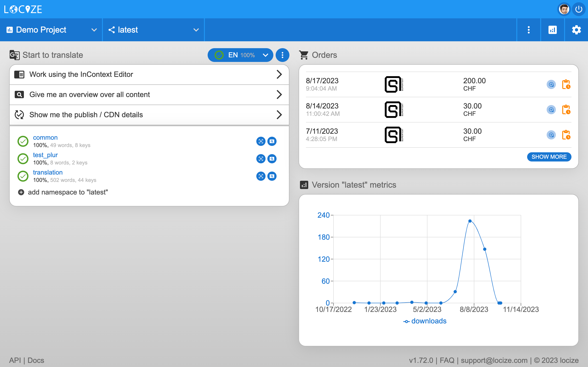588x367 pixels.
Task: Click vertical dots menu next to EN language
Action: click(282, 55)
